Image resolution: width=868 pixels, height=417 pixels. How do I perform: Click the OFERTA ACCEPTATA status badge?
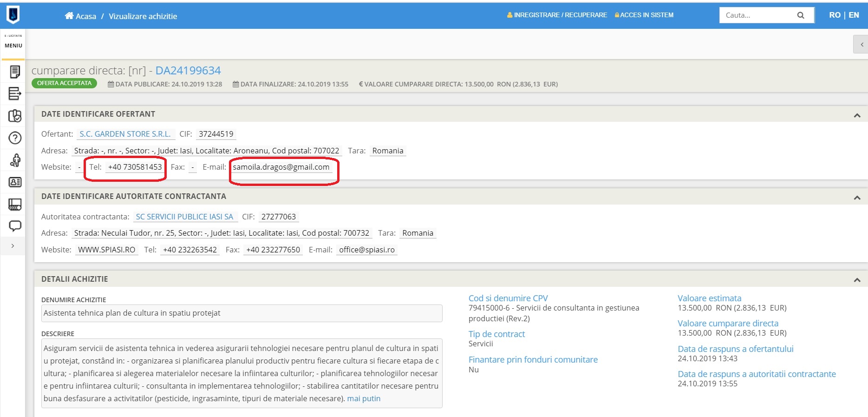[x=64, y=83]
